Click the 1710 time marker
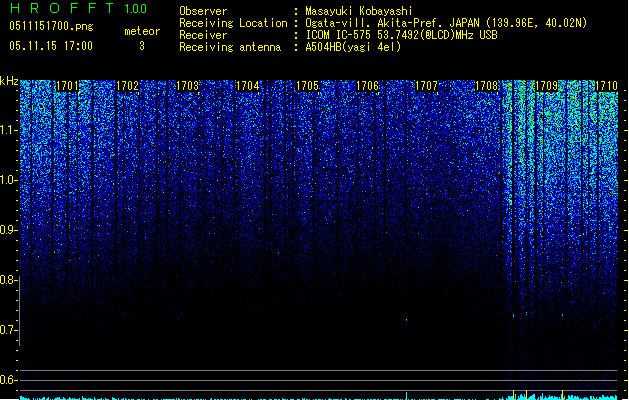The height and width of the screenshot is (400, 629). pos(606,86)
